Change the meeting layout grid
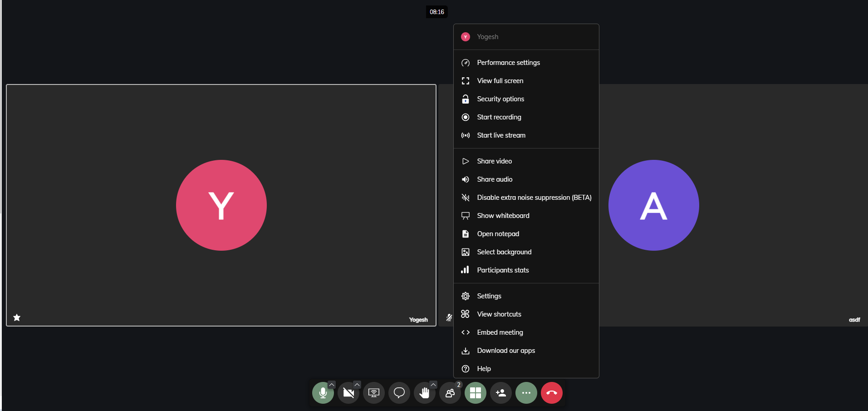The image size is (868, 411). click(x=475, y=392)
